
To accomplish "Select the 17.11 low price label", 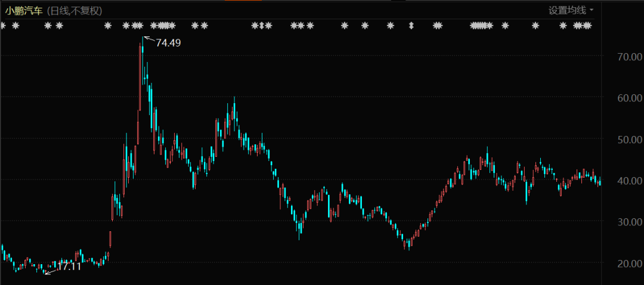I will 69,266.
